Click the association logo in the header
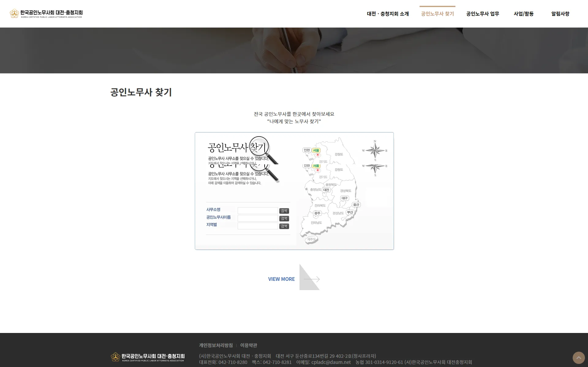This screenshot has height=367, width=588. tap(46, 13)
